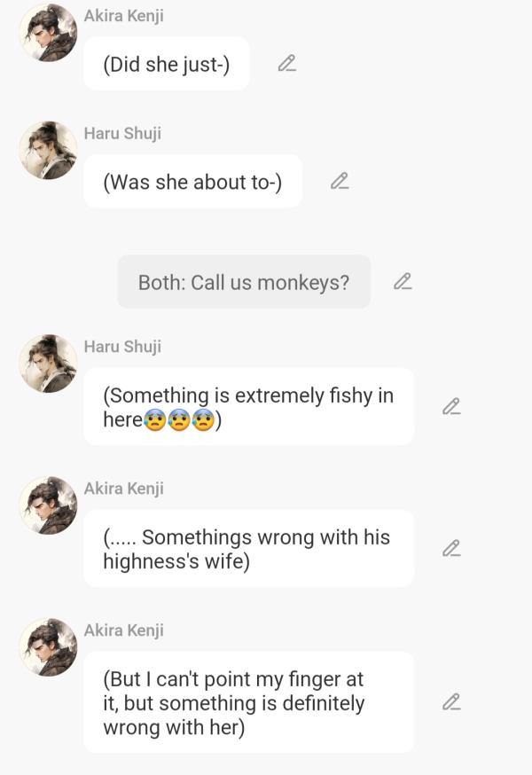Edit the "Both: Call us monkeys?" message
532x775 pixels.
pos(403,281)
